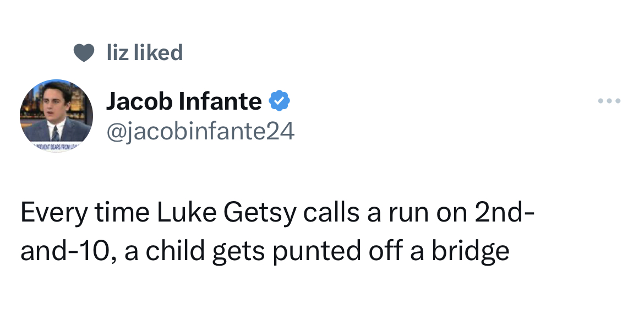The image size is (644, 313).
Task: Click the Jacob Infante display name
Action: 183,101
